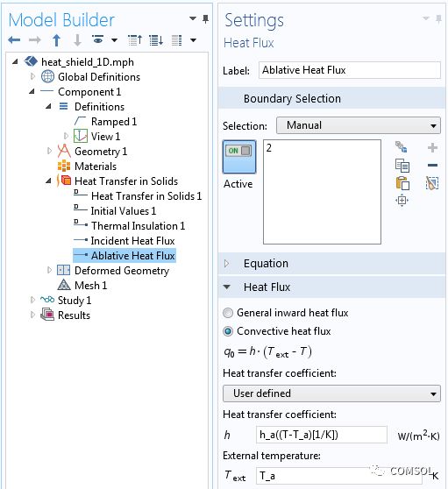The height and width of the screenshot is (489, 448).
Task: Collapse Heat Transfer in Solids physics node
Action: pyautogui.click(x=48, y=181)
